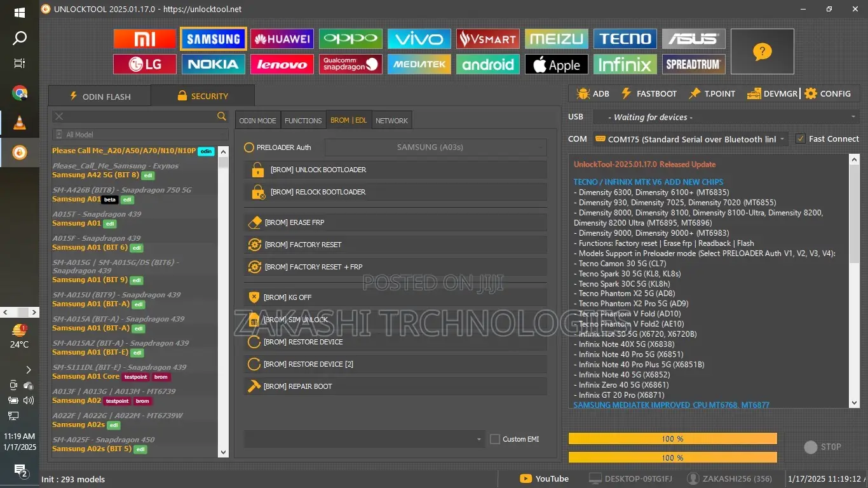Pick the Nokia brand tile
The image size is (868, 488).
214,64
